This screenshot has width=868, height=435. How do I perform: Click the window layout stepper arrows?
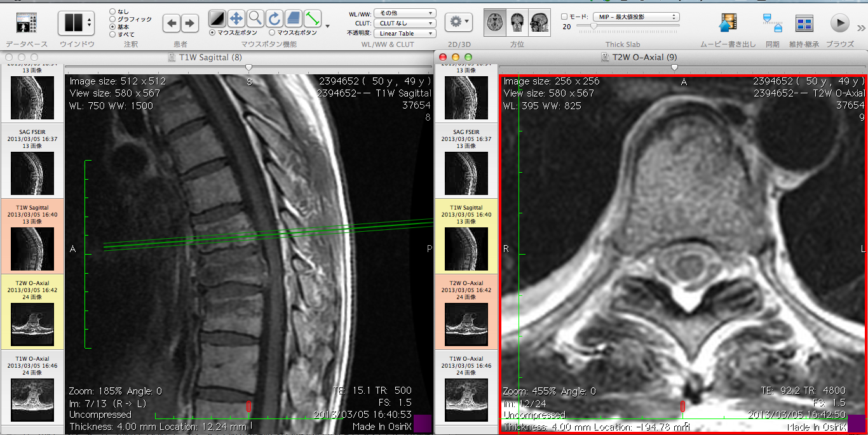click(x=90, y=23)
